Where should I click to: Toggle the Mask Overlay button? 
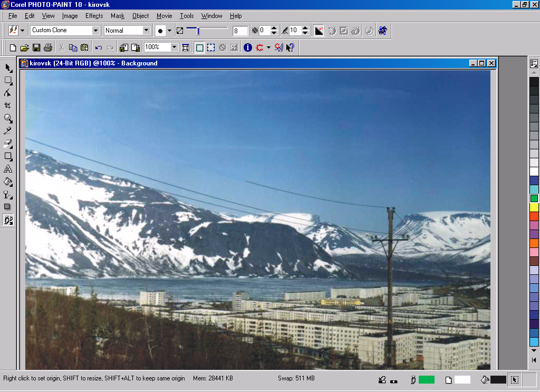[x=223, y=47]
